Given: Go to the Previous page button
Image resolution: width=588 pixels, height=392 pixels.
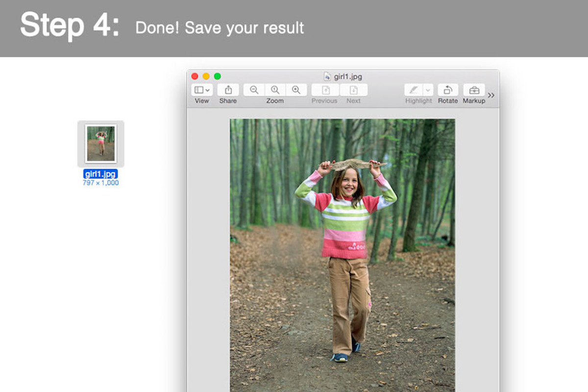Looking at the screenshot, I should (325, 90).
